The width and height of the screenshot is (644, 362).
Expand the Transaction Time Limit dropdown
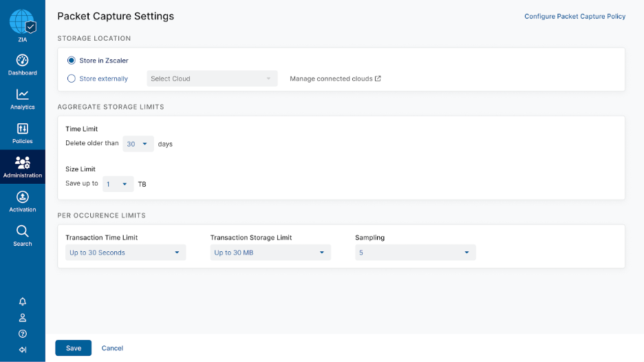(x=125, y=253)
